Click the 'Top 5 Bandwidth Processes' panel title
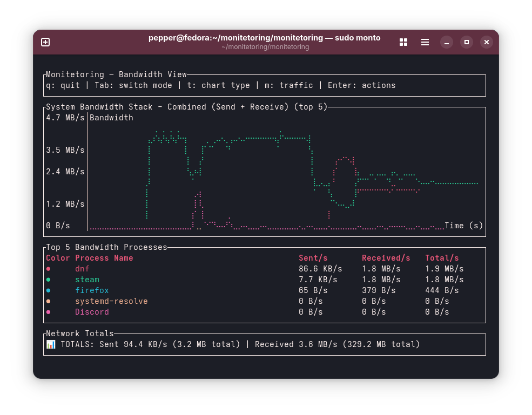 (x=106, y=247)
